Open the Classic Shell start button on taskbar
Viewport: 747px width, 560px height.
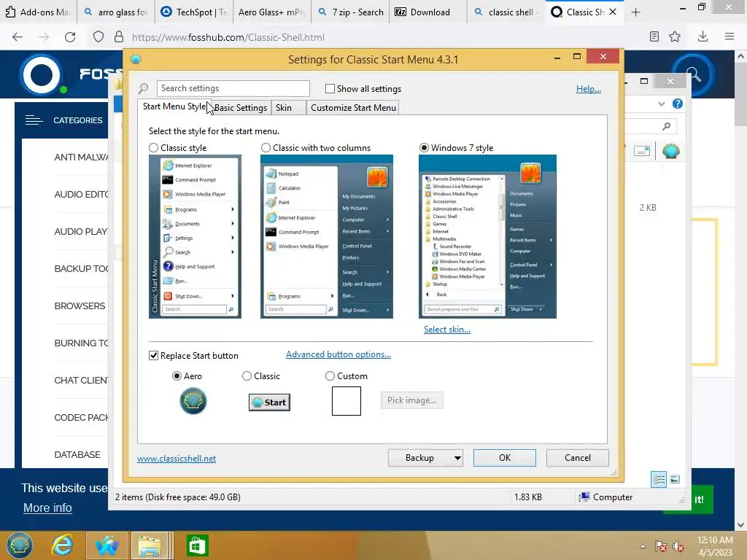click(x=19, y=545)
